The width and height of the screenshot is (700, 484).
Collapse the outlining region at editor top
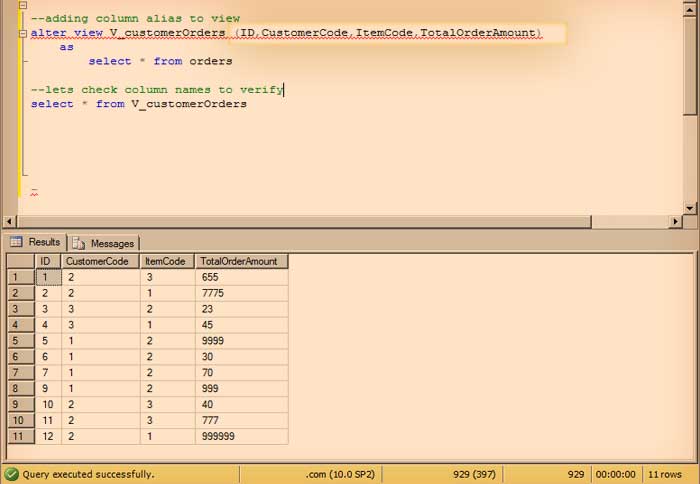[x=23, y=5]
